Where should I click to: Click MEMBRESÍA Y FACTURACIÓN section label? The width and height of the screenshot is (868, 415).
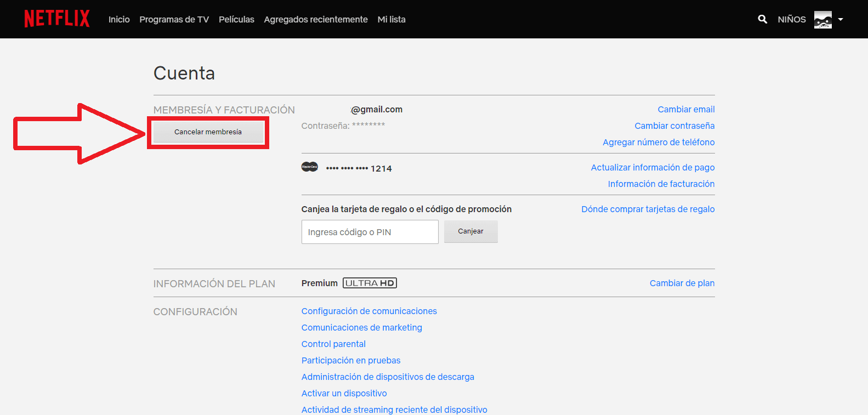[x=224, y=110]
